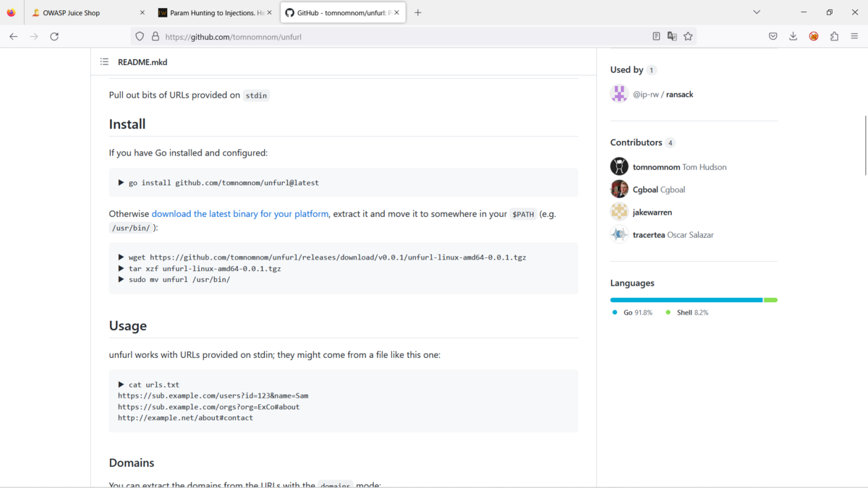Open tomnomnom Tom Hudson contributor profile
Image resolution: width=868 pixels, height=488 pixels.
tap(680, 167)
